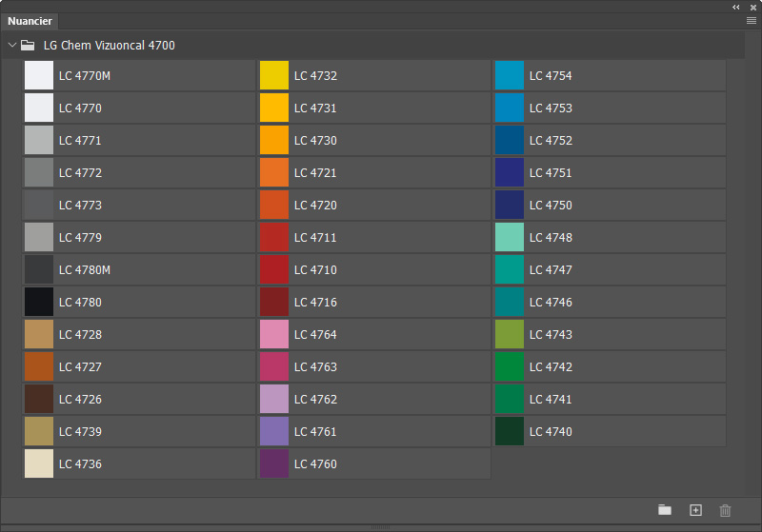Screen dimensions: 762x532
Task: Select the LC 4711 red swatch
Action: pyautogui.click(x=274, y=237)
